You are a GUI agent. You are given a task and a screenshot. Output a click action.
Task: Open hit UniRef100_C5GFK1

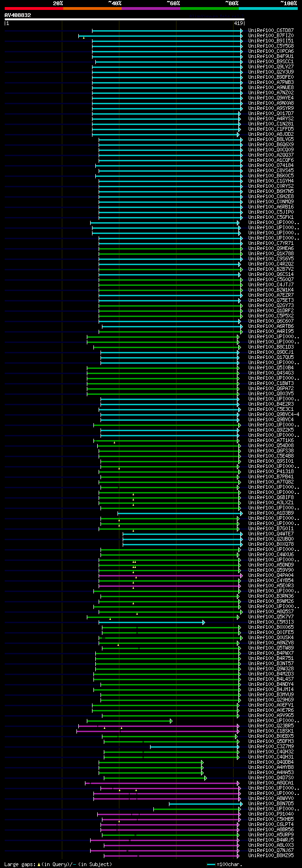(271, 217)
